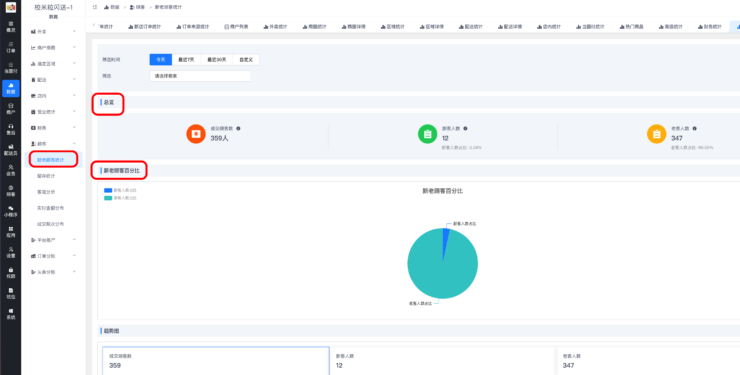Switch to the 配送统计 tab
Image resolution: width=740 pixels, height=375 pixels.
(471, 27)
